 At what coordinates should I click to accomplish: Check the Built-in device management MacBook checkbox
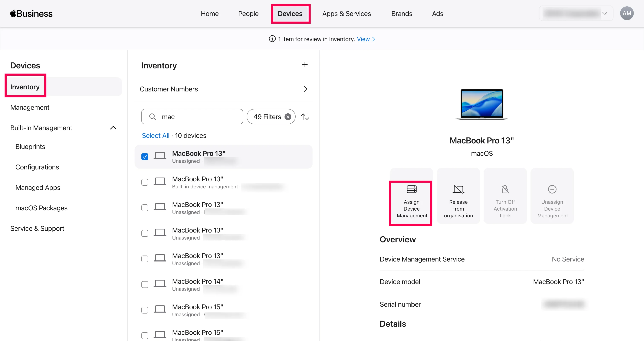[145, 182]
